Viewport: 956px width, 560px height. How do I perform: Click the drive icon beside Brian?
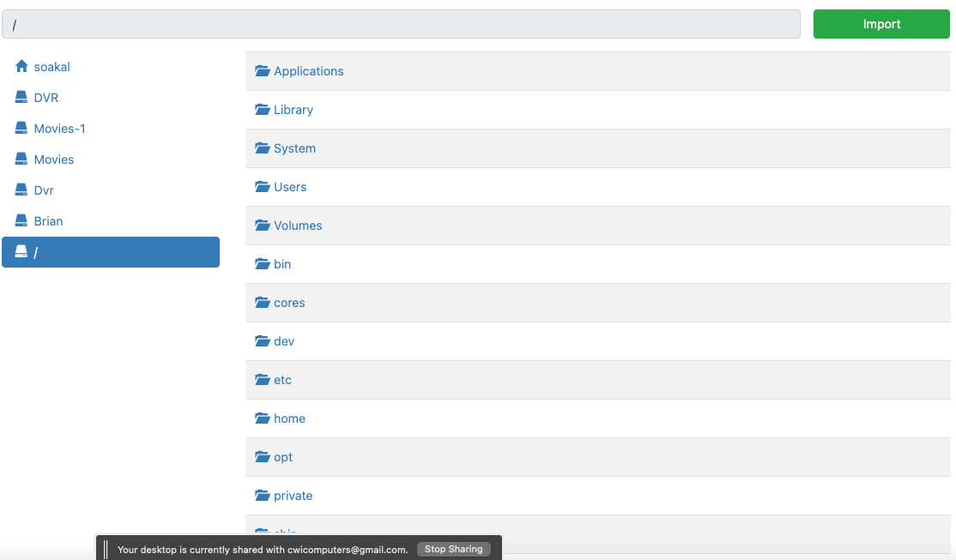[x=21, y=221]
